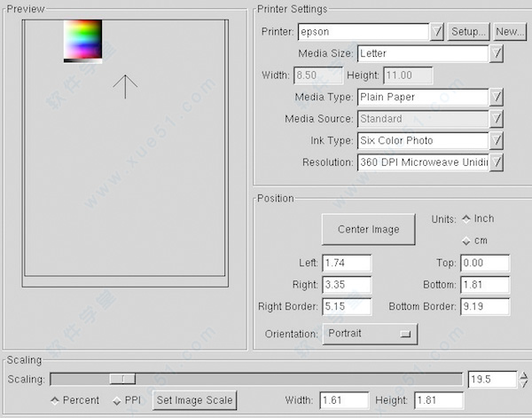This screenshot has height=418, width=532.
Task: Expand the Resolution dropdown arrow
Action: coord(497,162)
